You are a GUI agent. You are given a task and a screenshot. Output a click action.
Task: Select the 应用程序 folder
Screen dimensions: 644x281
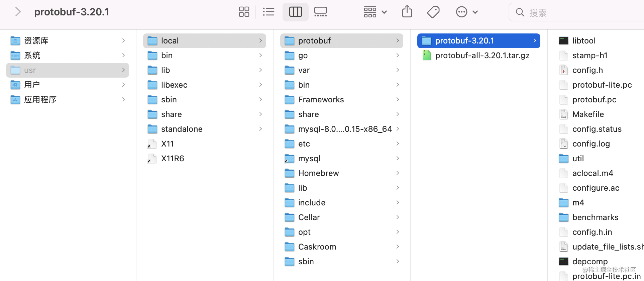coord(68,100)
